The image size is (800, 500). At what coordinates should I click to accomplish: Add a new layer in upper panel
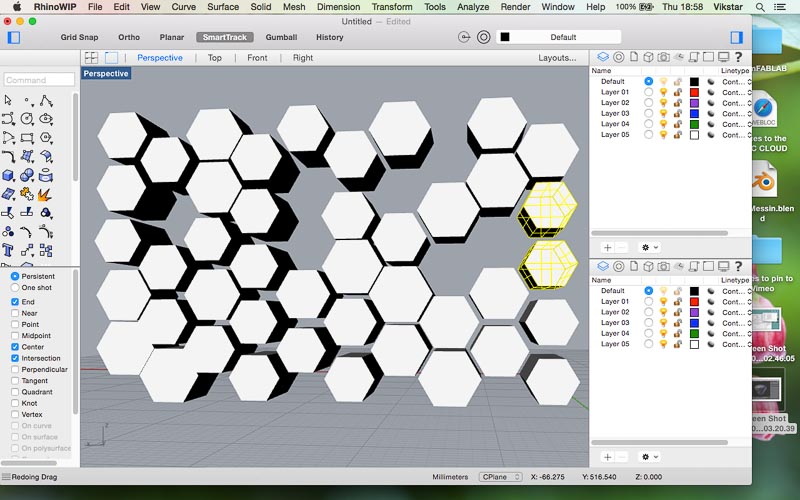point(607,247)
